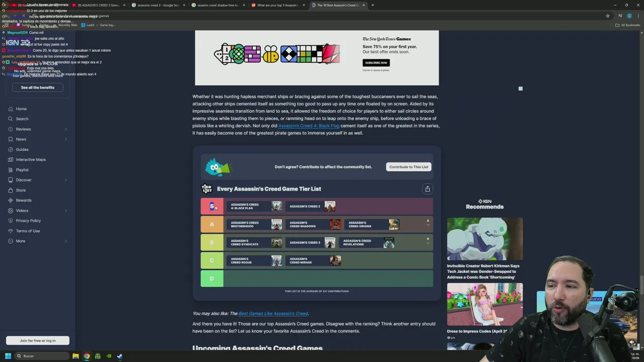Click Join for free or log in

point(38,340)
